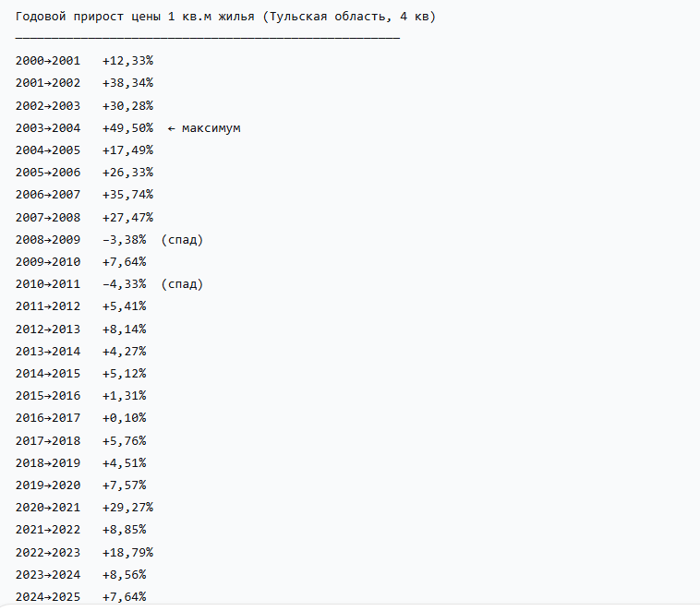The width and height of the screenshot is (700, 611).
Task: Click the 2018→2019 year range
Action: pyautogui.click(x=48, y=462)
